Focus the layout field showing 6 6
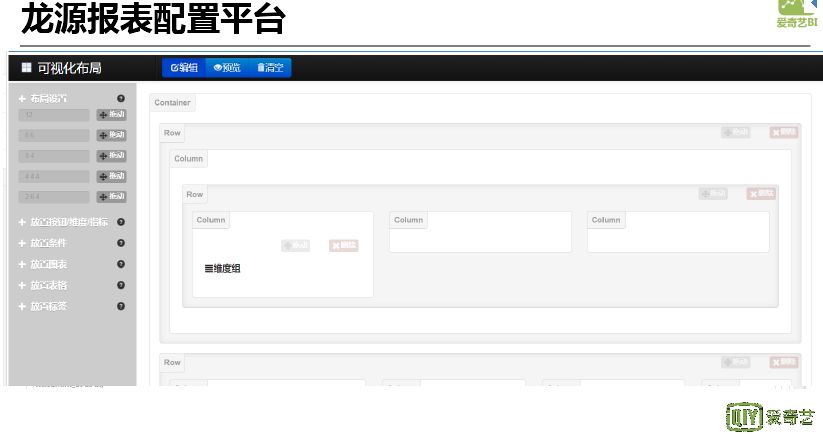 [54, 135]
